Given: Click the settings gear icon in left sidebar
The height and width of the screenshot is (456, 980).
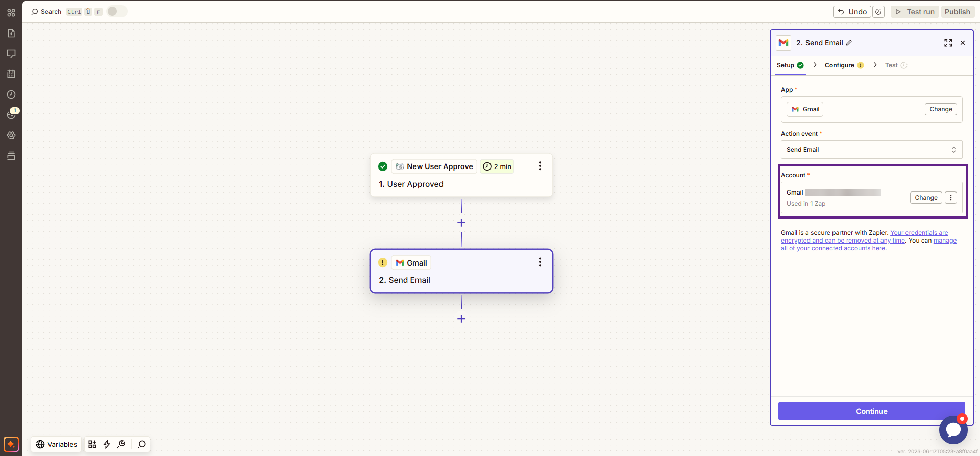Looking at the screenshot, I should coord(11,135).
